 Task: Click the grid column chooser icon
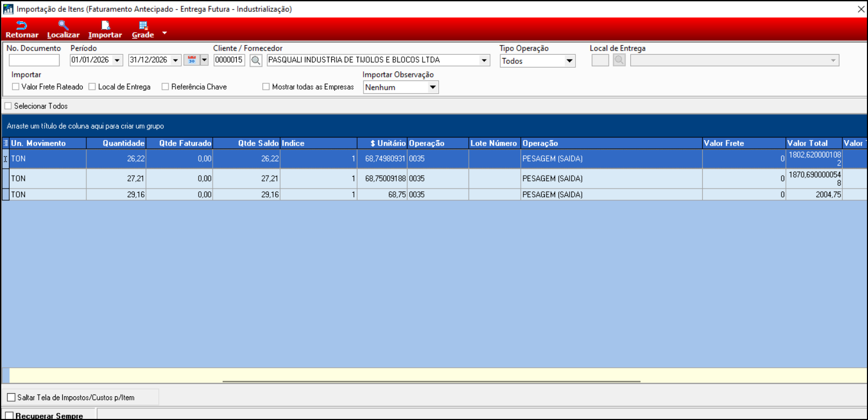(6, 143)
